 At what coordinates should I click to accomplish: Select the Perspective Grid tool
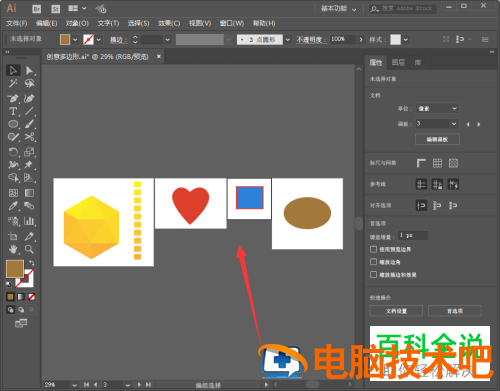coord(29,177)
